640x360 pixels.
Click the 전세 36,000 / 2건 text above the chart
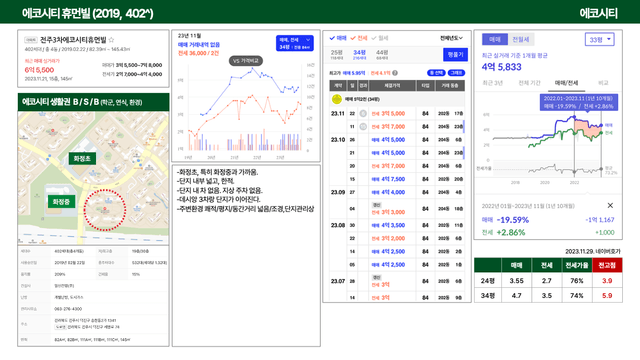(x=198, y=53)
